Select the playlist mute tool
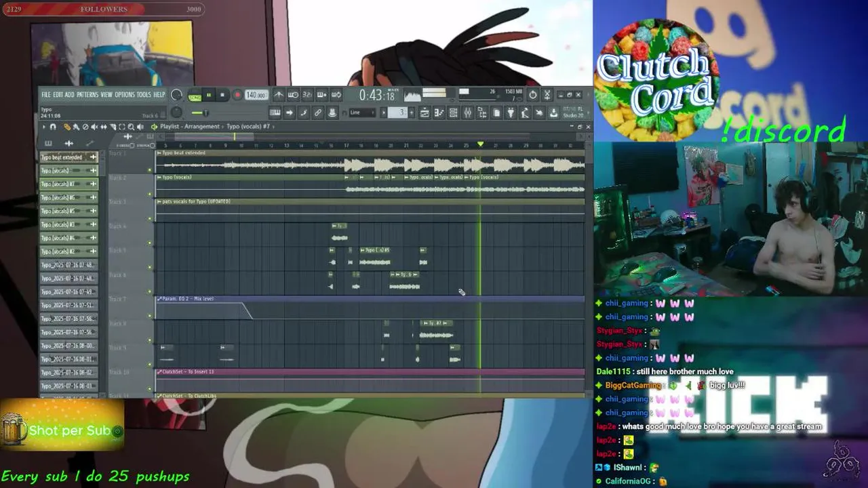The width and height of the screenshot is (868, 488). [94, 127]
